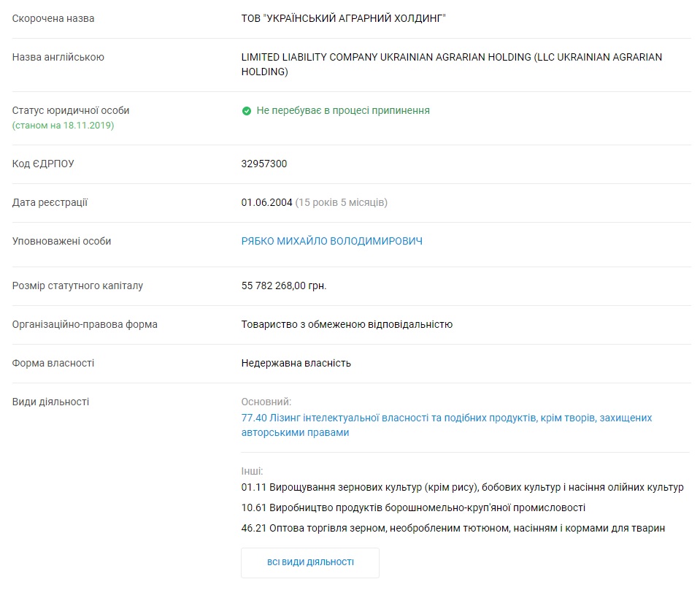The image size is (700, 590).
Task: Click the 'Не перебуває в процесі припинення' status text
Action: [343, 111]
